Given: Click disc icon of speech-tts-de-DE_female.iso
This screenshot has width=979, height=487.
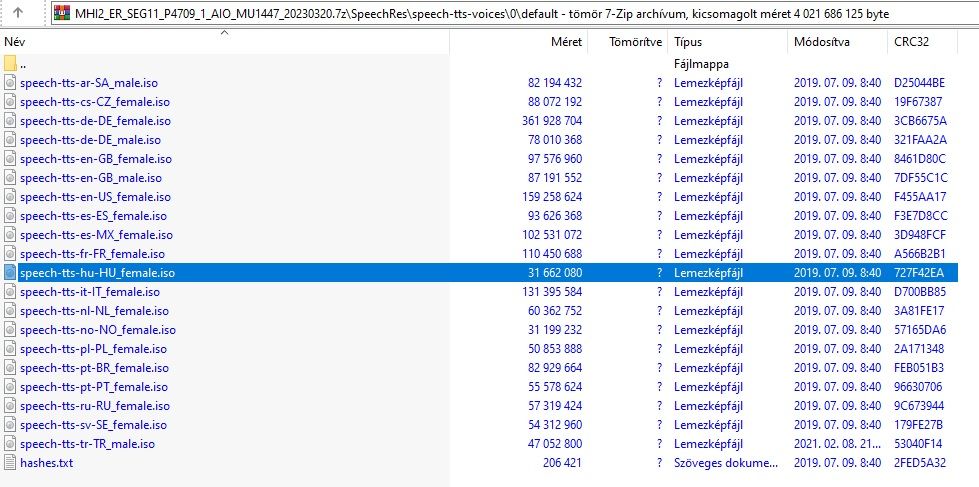Looking at the screenshot, I should click(11, 121).
